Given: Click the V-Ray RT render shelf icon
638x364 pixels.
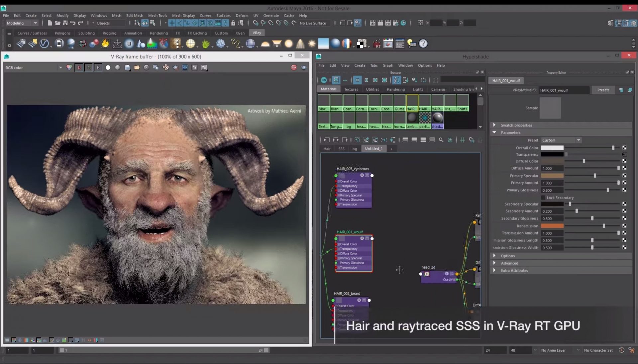Looking at the screenshot, I should [376, 44].
